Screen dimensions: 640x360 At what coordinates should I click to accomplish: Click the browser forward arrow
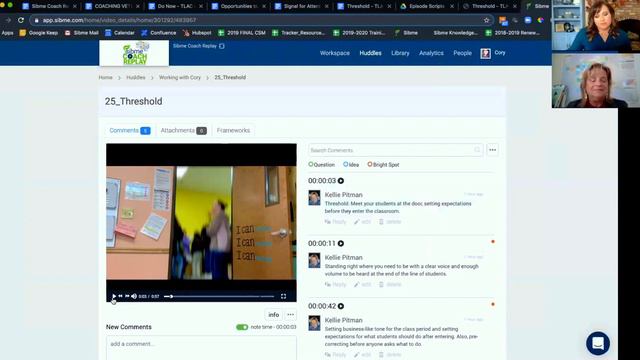tap(8, 20)
